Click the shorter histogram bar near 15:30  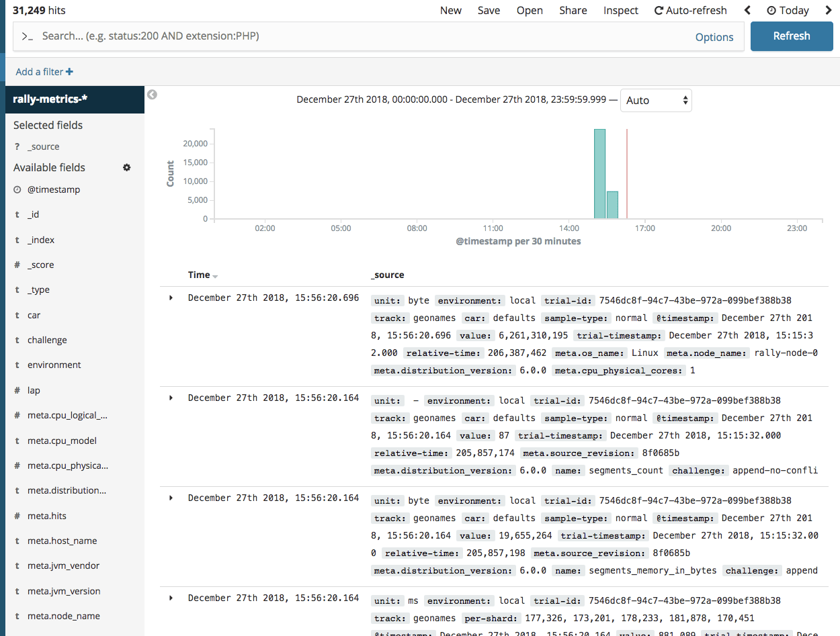(612, 205)
